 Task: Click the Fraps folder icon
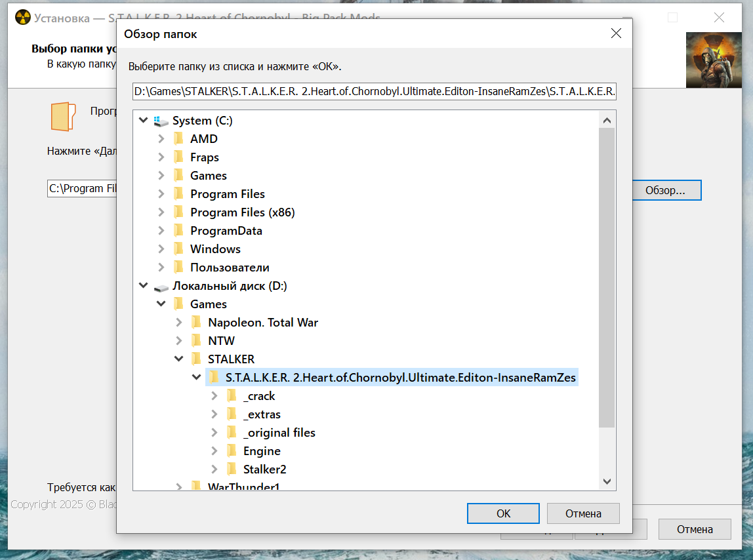178,157
